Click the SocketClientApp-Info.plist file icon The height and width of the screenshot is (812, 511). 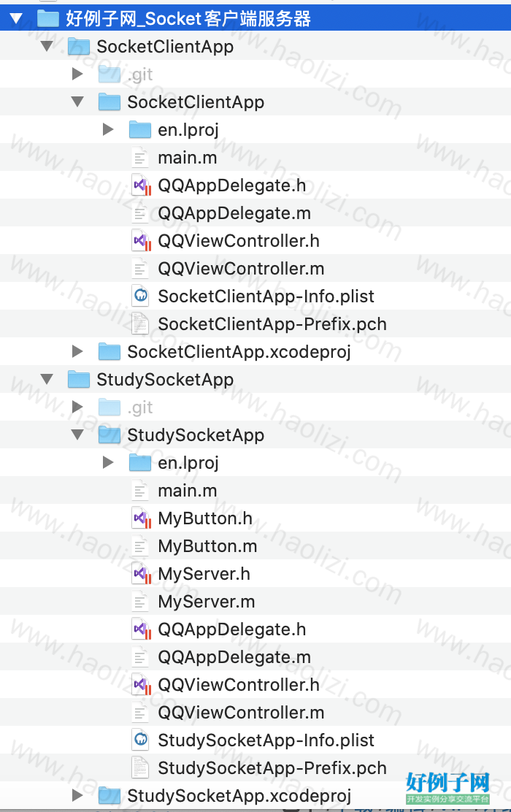[x=141, y=296]
